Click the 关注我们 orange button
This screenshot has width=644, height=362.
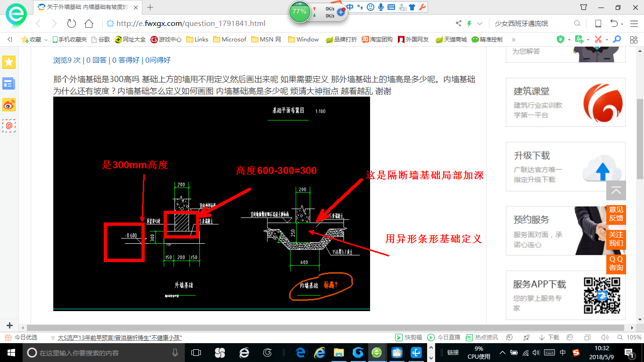tap(616, 239)
